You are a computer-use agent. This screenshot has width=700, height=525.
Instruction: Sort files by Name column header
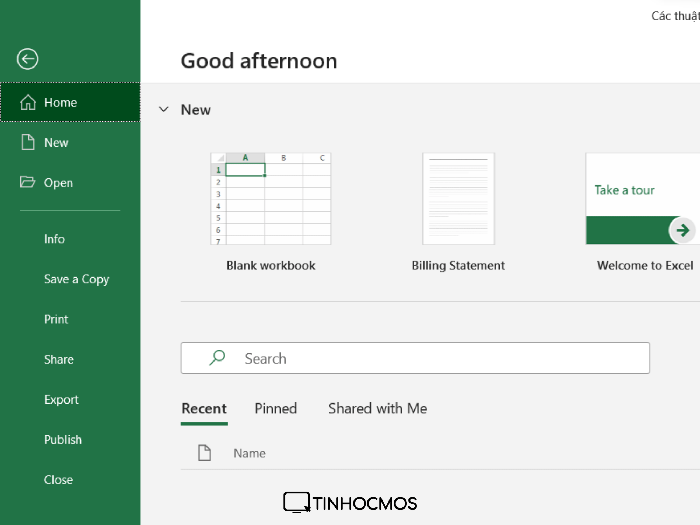pyautogui.click(x=249, y=453)
